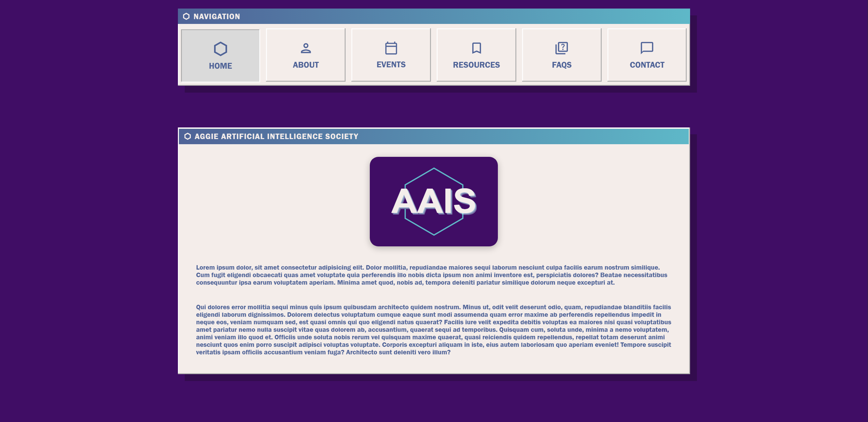
Task: Click the NAVIGATION title text
Action: coord(217,16)
